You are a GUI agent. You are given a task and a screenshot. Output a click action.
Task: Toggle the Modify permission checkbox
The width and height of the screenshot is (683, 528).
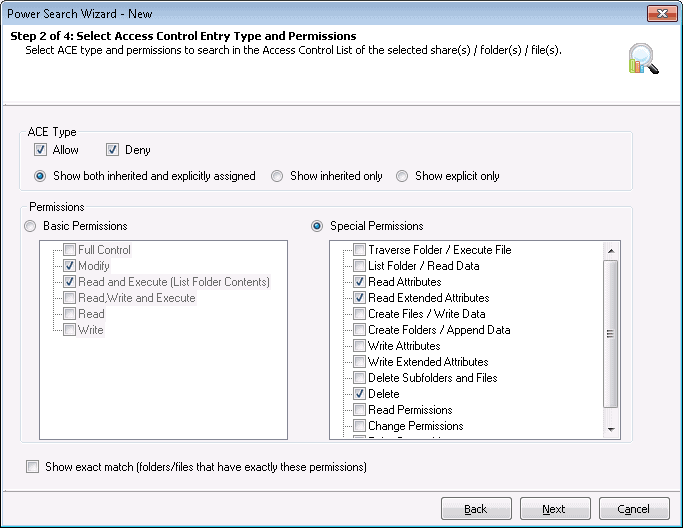69,266
